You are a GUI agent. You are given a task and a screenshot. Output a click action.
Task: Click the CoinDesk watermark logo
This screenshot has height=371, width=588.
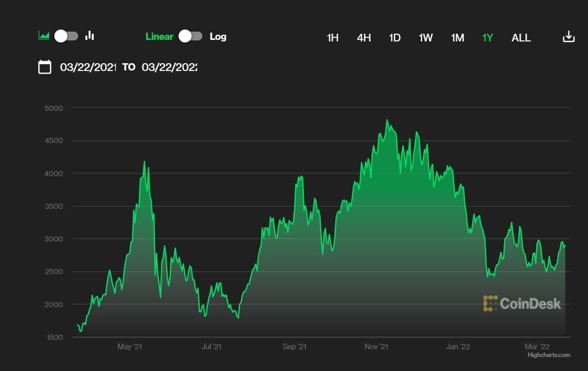point(522,304)
